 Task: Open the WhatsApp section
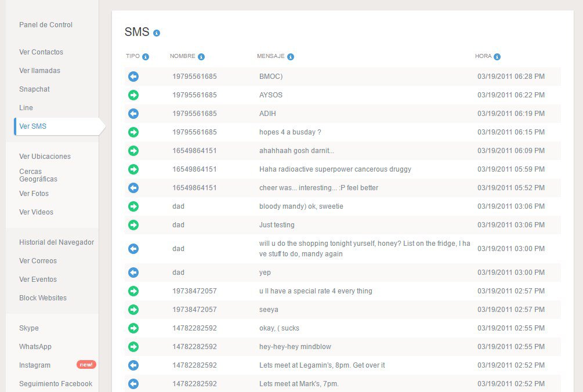35,347
